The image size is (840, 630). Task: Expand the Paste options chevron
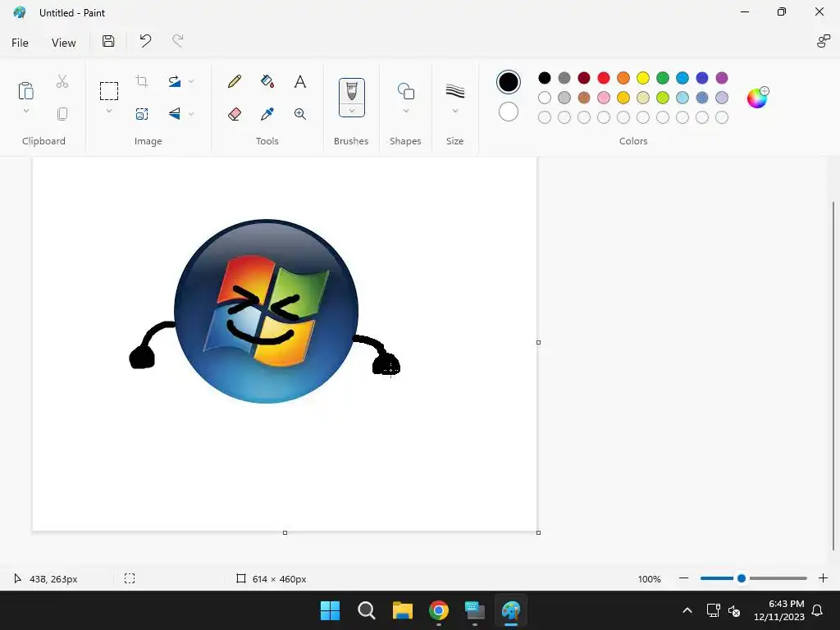tap(25, 111)
